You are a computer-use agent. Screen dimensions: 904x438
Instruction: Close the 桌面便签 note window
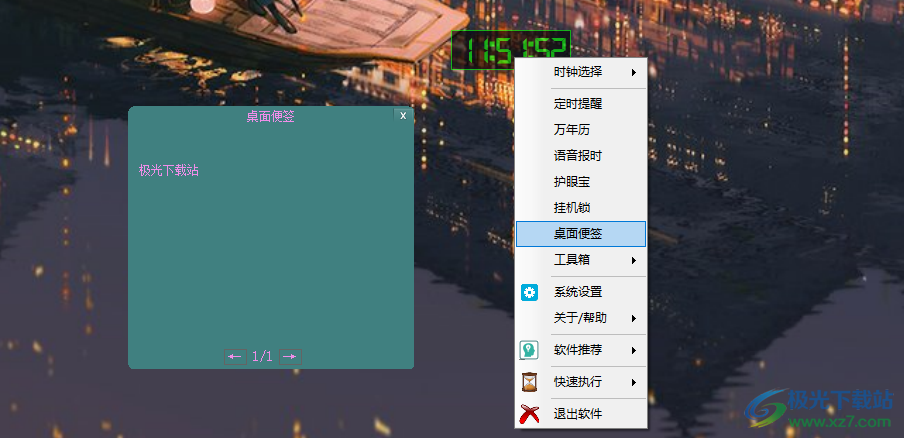click(x=403, y=116)
